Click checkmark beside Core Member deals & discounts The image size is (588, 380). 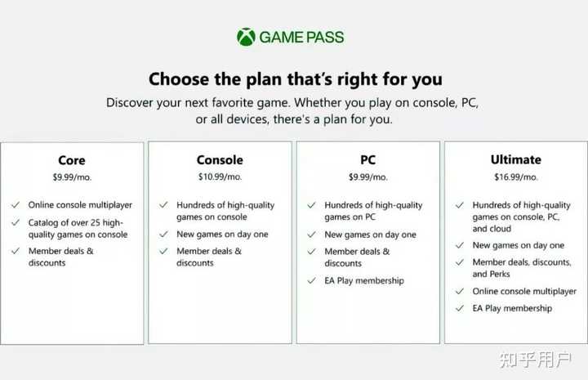click(x=16, y=251)
